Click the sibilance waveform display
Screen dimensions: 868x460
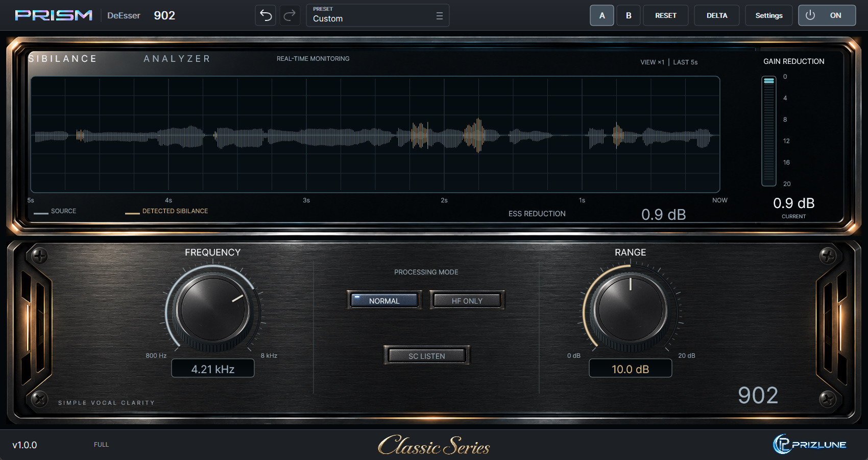[375, 134]
